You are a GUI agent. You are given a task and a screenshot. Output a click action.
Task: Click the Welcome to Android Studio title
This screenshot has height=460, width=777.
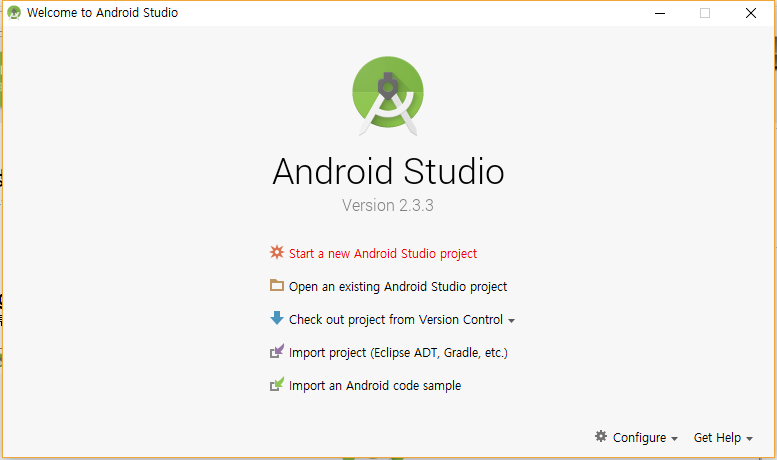pos(102,13)
